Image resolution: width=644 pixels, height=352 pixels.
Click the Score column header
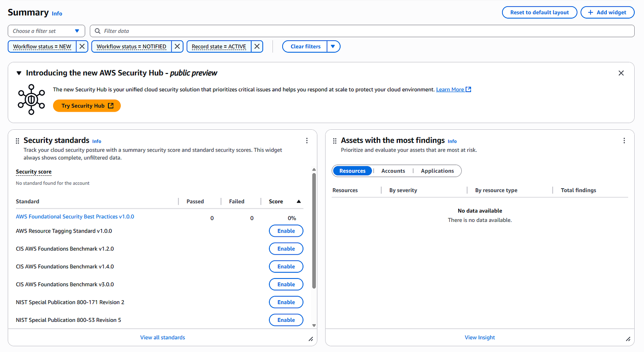tap(276, 201)
